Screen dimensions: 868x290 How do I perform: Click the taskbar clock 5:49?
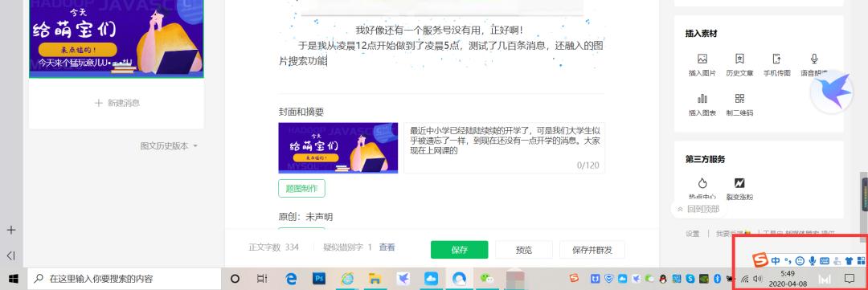pos(787,279)
